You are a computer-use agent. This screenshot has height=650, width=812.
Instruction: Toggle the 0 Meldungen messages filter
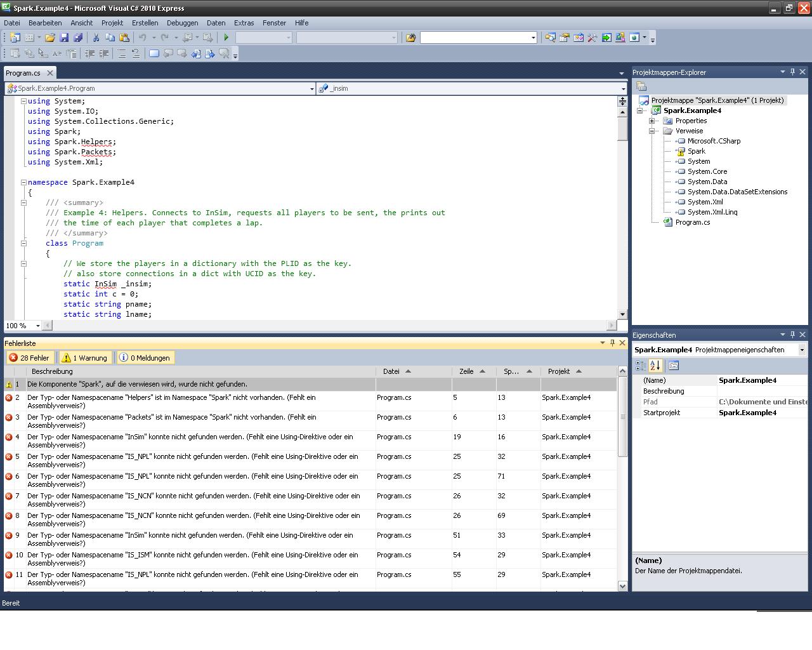pos(145,358)
